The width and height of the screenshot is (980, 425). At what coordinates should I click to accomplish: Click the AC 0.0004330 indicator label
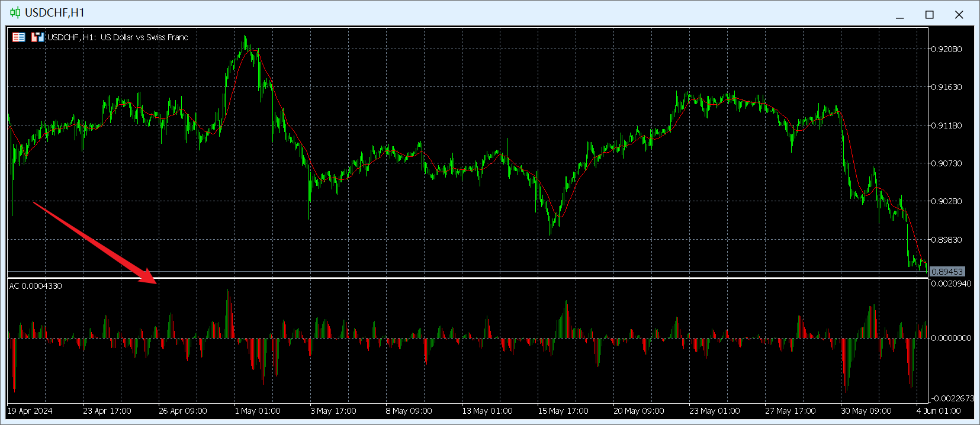coord(36,286)
